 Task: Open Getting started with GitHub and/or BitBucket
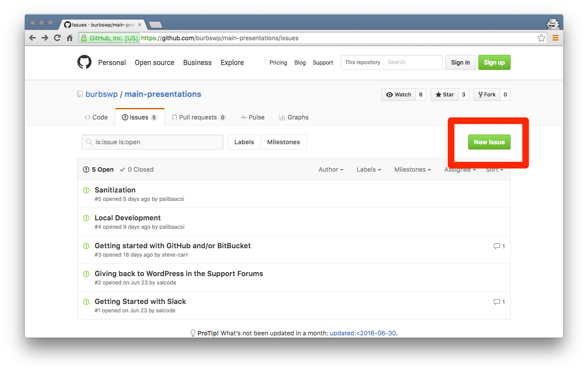point(173,246)
